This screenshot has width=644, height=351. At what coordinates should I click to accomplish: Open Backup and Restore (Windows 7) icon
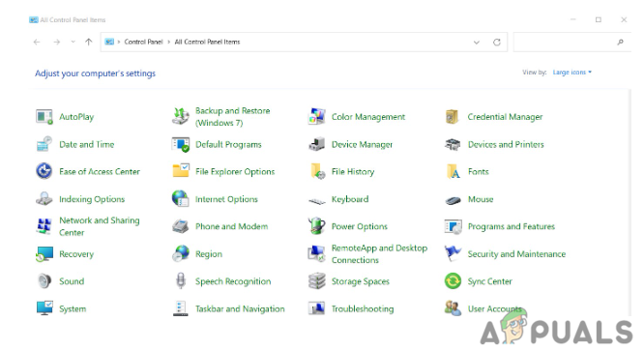click(180, 117)
